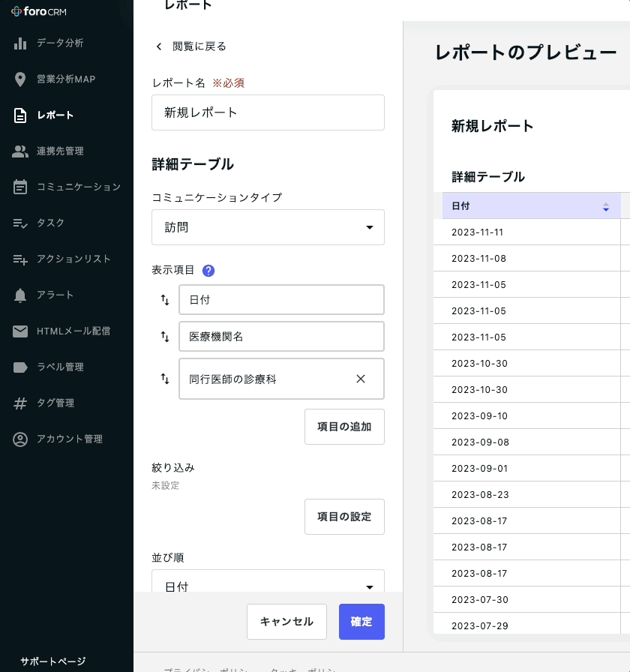The width and height of the screenshot is (630, 672).
Task: Toggle sort on 日付 column header
Action: tap(605, 207)
